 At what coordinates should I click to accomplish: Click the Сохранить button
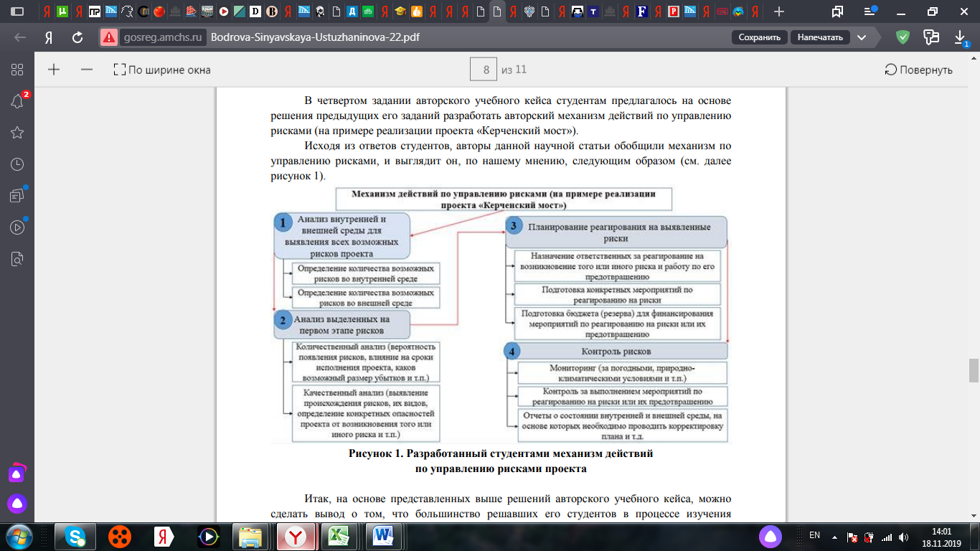click(x=759, y=37)
